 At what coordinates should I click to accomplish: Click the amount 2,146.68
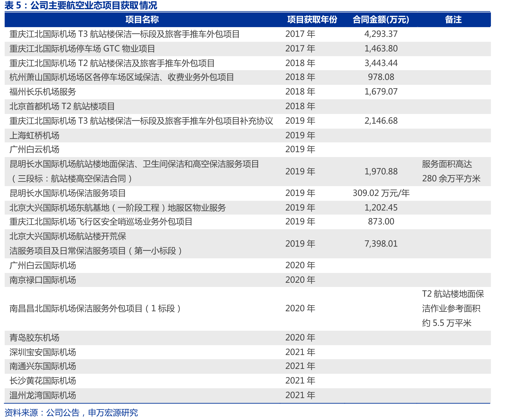point(381,121)
